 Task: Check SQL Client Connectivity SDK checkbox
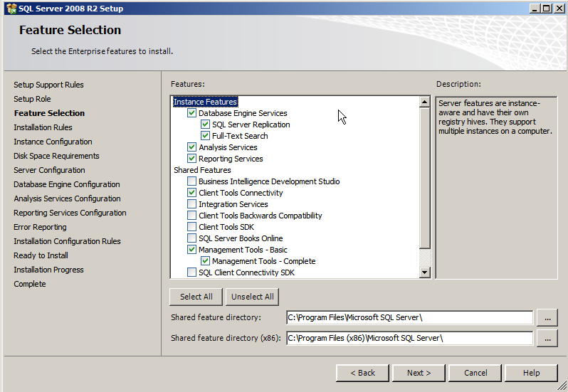click(x=191, y=272)
